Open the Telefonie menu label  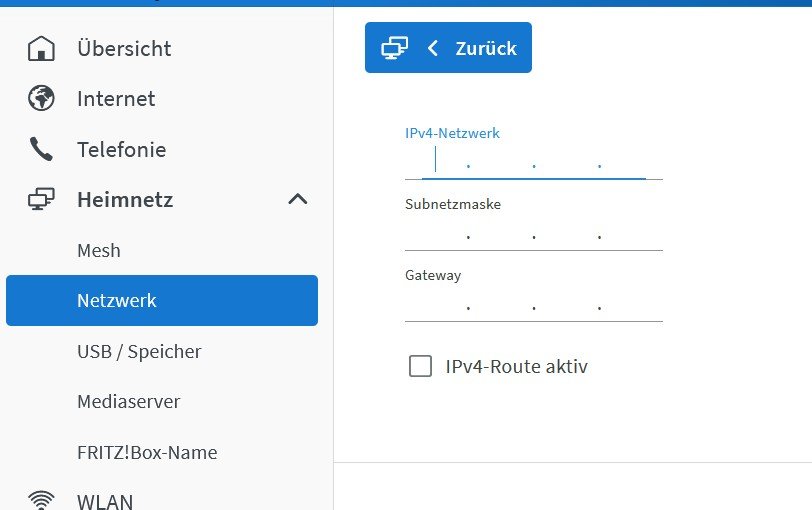click(x=121, y=150)
